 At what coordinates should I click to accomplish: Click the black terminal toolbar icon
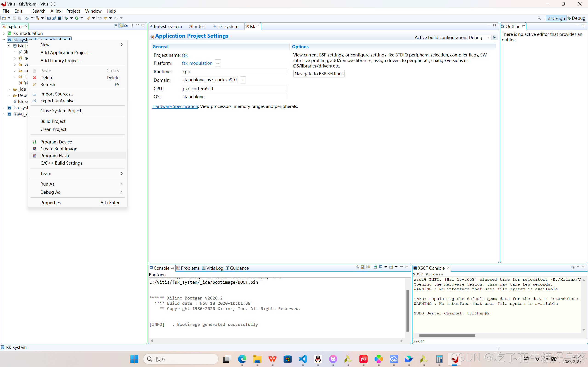[60, 18]
